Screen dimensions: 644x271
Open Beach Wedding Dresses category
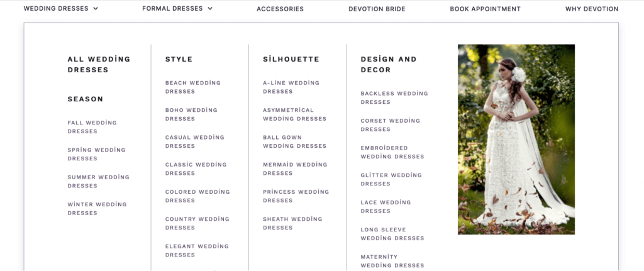193,87
